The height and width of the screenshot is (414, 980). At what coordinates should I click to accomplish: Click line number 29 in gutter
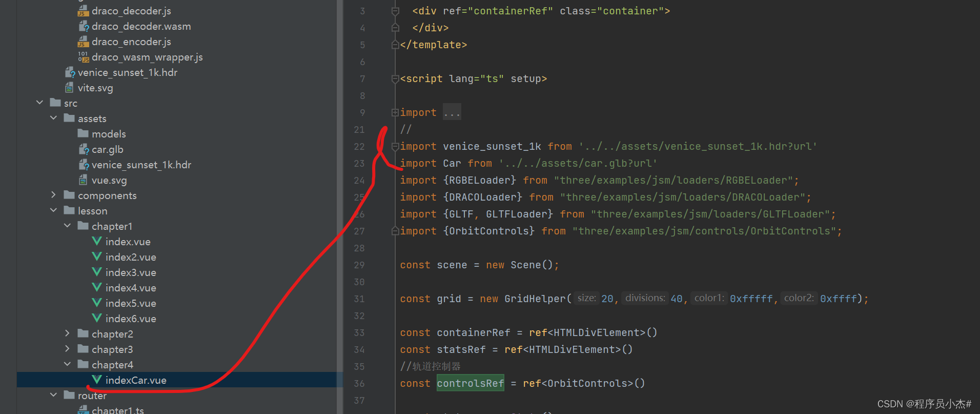pyautogui.click(x=359, y=265)
